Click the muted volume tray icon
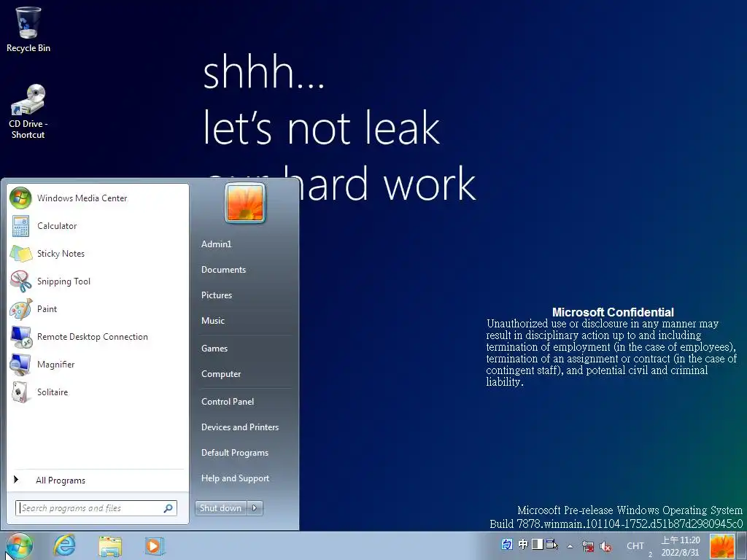This screenshot has width=747, height=560. click(605, 546)
